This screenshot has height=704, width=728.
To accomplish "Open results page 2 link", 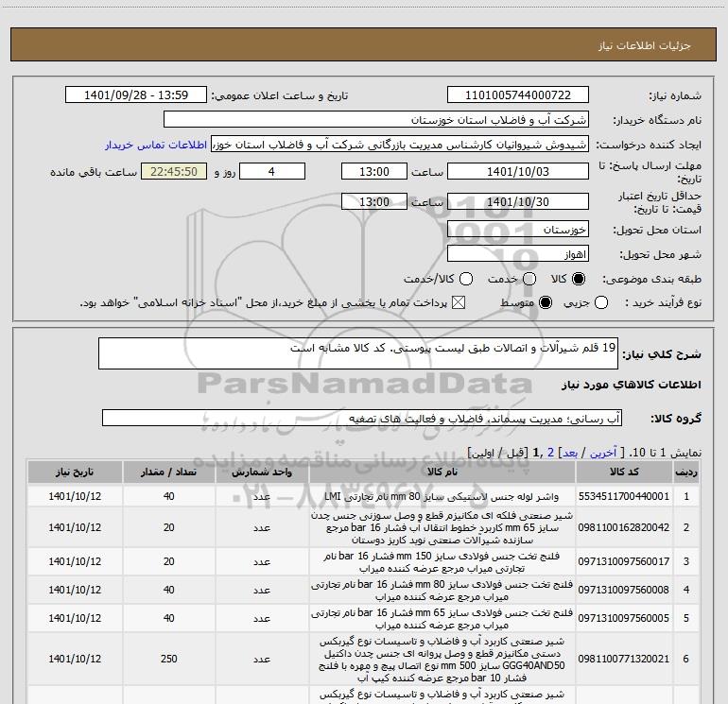I will click(550, 453).
